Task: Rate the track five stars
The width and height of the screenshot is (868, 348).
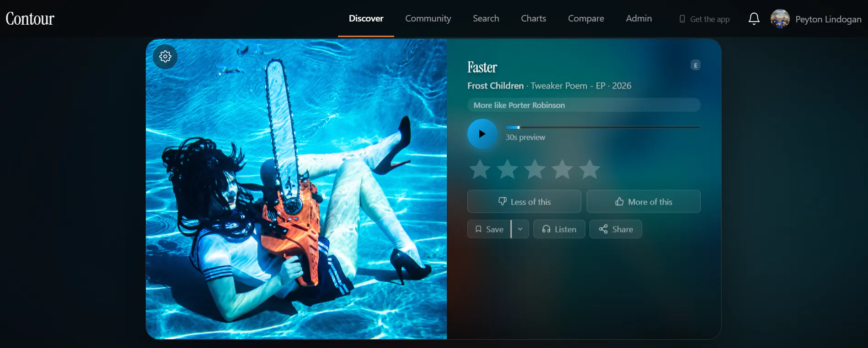Action: click(590, 169)
